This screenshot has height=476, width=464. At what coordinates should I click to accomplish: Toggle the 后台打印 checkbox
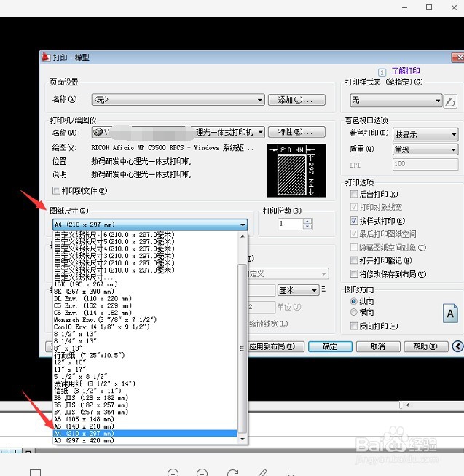click(x=353, y=194)
